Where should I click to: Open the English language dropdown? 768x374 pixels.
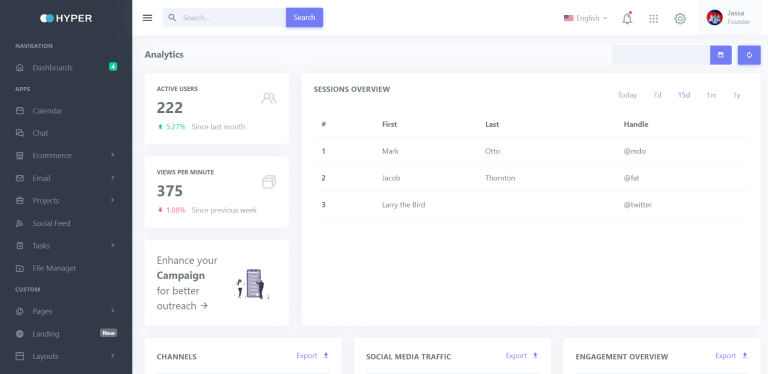tap(585, 18)
